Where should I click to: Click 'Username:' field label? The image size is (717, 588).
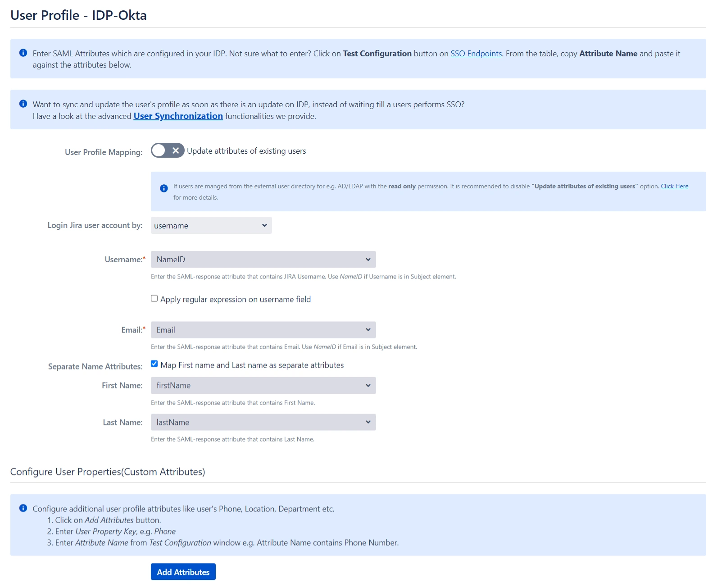click(125, 260)
